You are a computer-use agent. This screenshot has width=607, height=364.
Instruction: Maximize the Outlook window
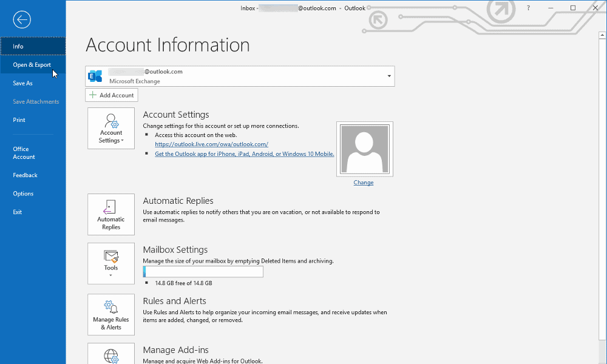tap(573, 8)
